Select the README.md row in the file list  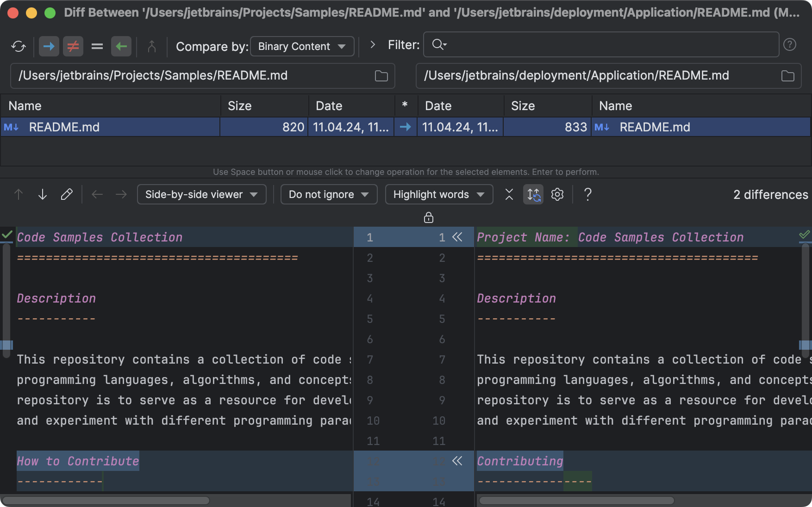[x=111, y=127]
